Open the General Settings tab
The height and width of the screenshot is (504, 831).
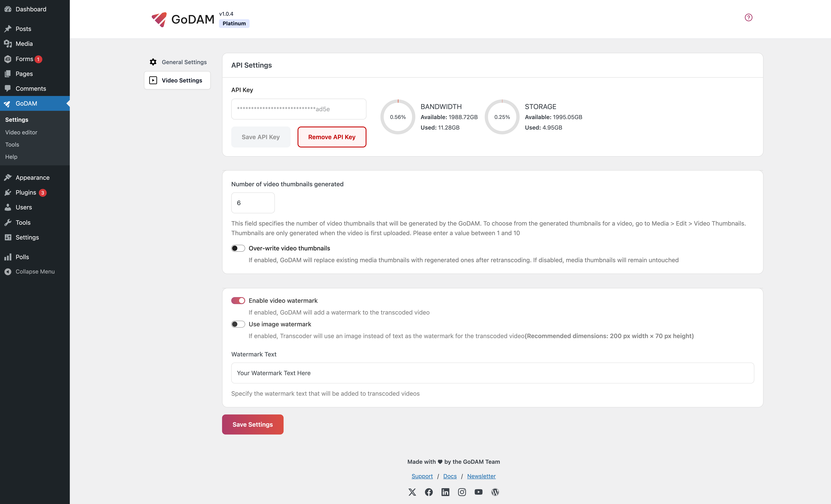(177, 62)
